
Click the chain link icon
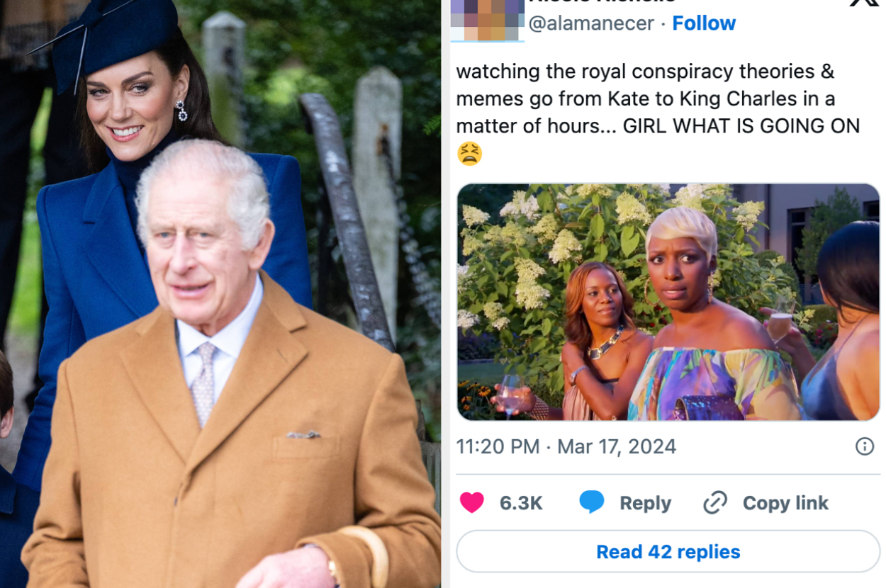[x=715, y=503]
